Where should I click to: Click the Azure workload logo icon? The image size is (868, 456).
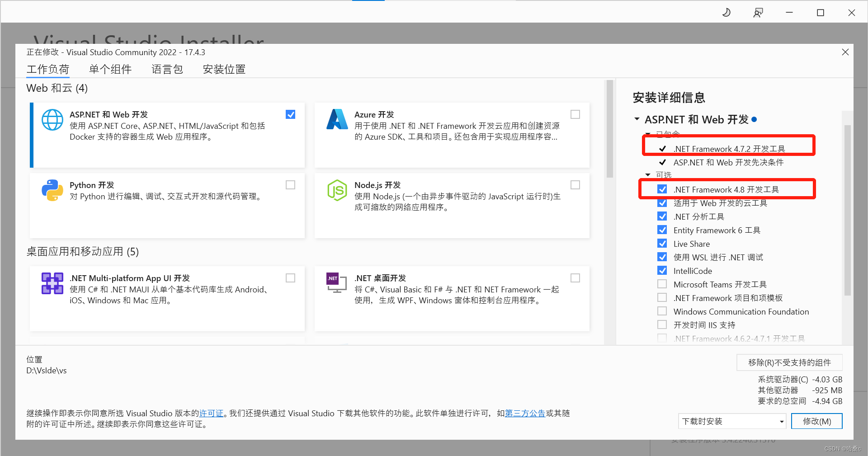click(x=337, y=119)
